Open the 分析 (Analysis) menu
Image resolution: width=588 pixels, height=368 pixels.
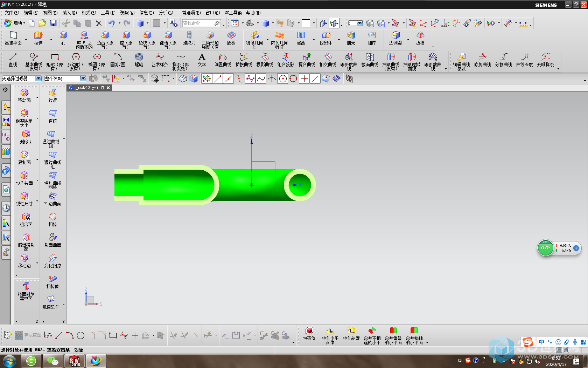[166, 13]
